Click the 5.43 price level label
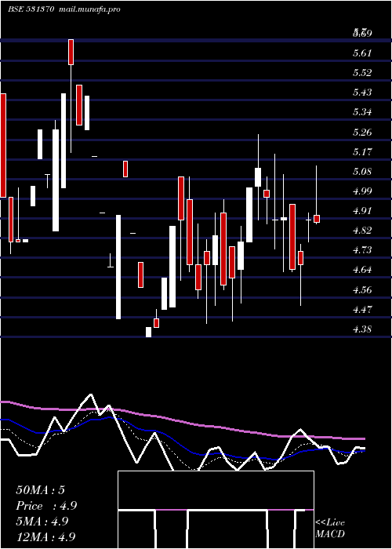This screenshot has height=549, width=392. [362, 93]
